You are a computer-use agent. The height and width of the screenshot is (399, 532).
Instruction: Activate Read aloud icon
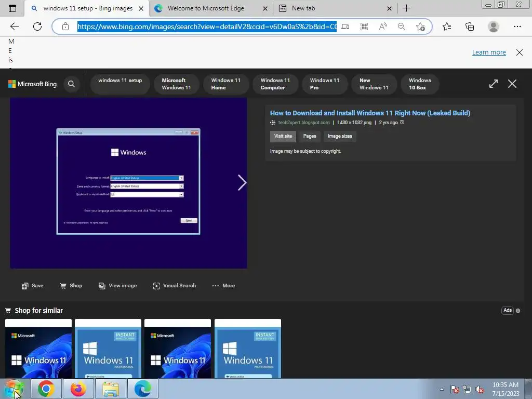[383, 26]
